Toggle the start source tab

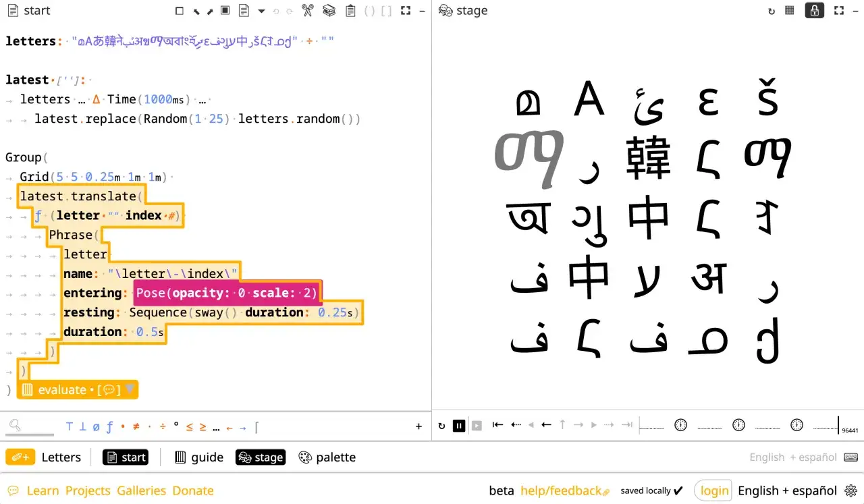[x=126, y=457]
